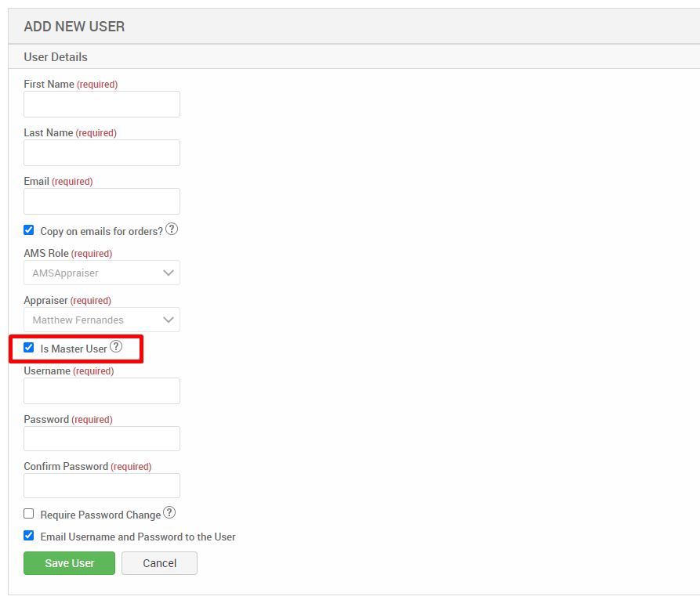Click the help icon next to Copy on emails
This screenshot has width=700, height=600.
(171, 229)
